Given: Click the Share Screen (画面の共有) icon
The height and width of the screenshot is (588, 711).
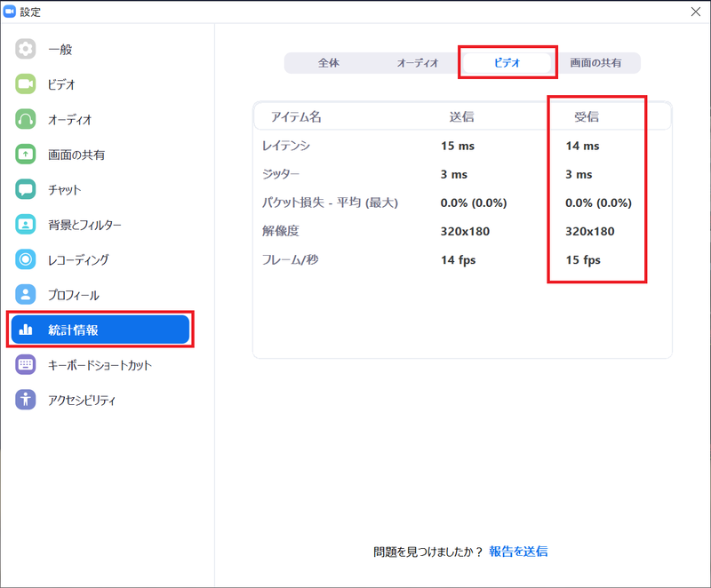Looking at the screenshot, I should click(26, 155).
